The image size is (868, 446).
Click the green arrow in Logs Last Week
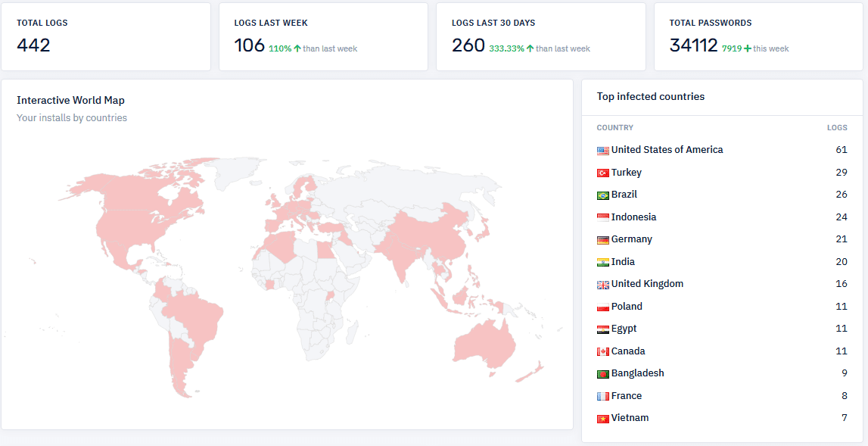click(x=297, y=48)
